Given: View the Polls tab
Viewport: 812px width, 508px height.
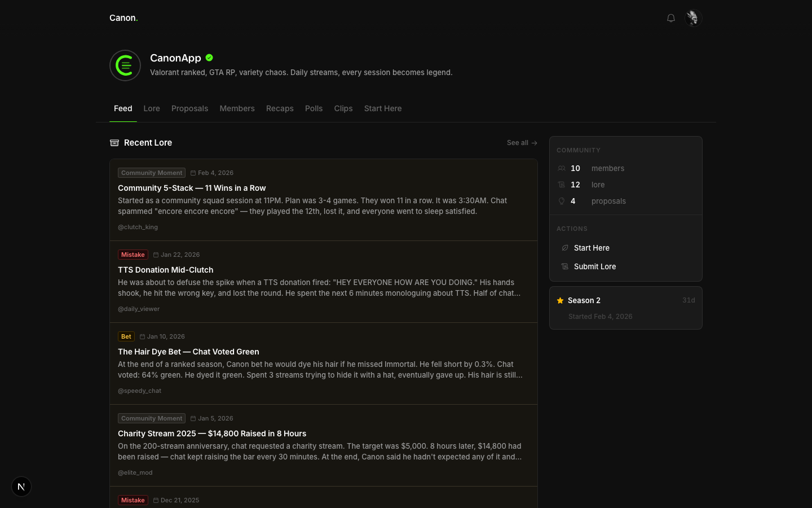Looking at the screenshot, I should [x=314, y=108].
